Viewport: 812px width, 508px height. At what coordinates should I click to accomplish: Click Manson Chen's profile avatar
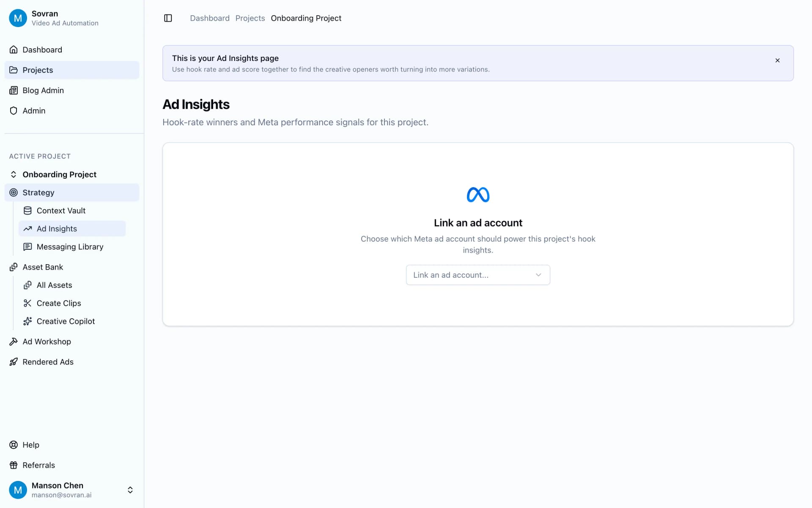(x=18, y=490)
